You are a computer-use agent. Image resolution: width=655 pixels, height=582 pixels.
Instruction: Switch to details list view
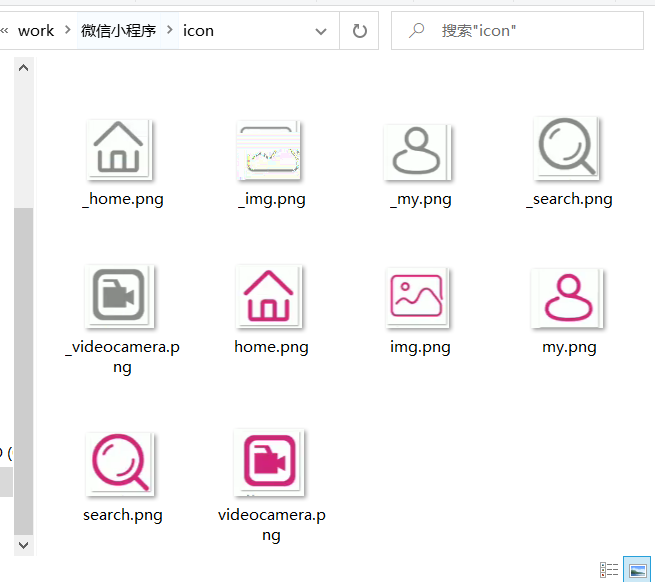(x=609, y=569)
